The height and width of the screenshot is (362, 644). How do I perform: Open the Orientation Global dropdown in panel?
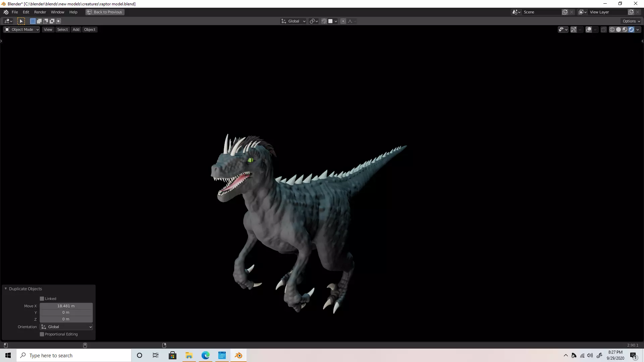[66, 327]
